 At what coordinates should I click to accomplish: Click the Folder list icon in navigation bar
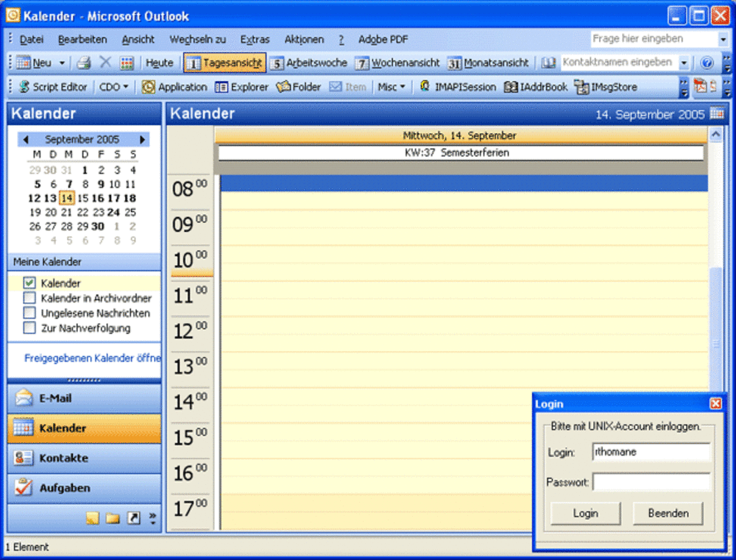pyautogui.click(x=113, y=518)
